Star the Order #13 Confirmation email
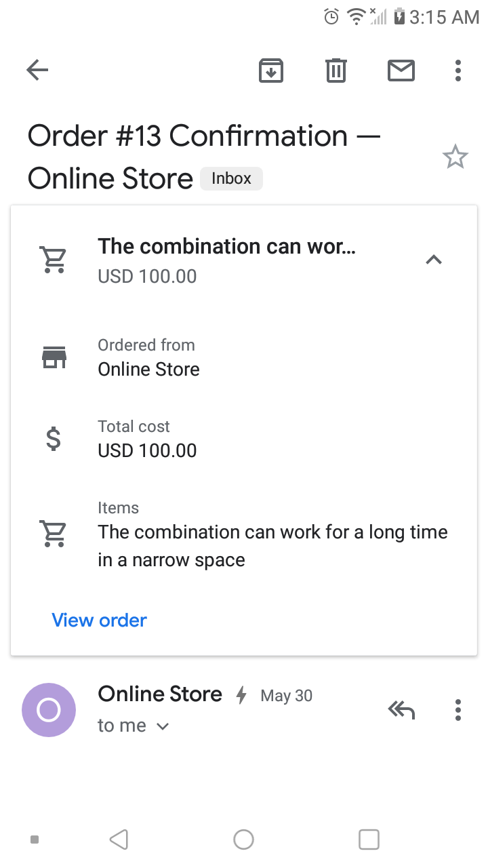The width and height of the screenshot is (488, 868). (x=455, y=157)
